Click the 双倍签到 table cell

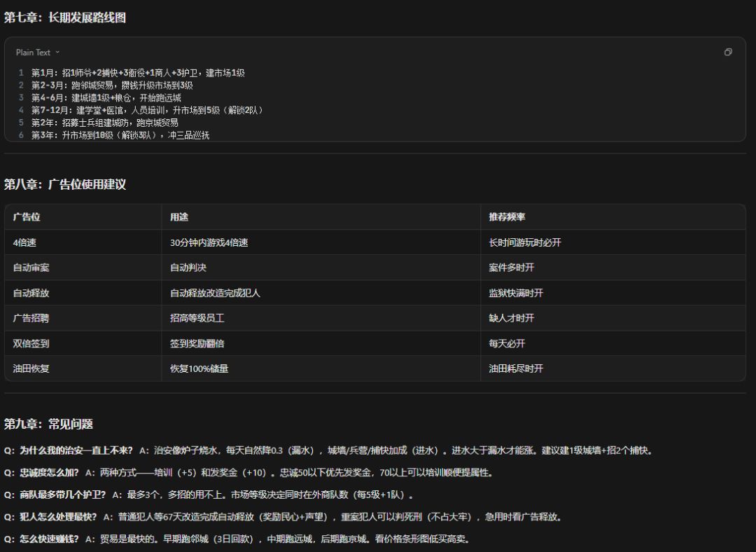coord(83,343)
